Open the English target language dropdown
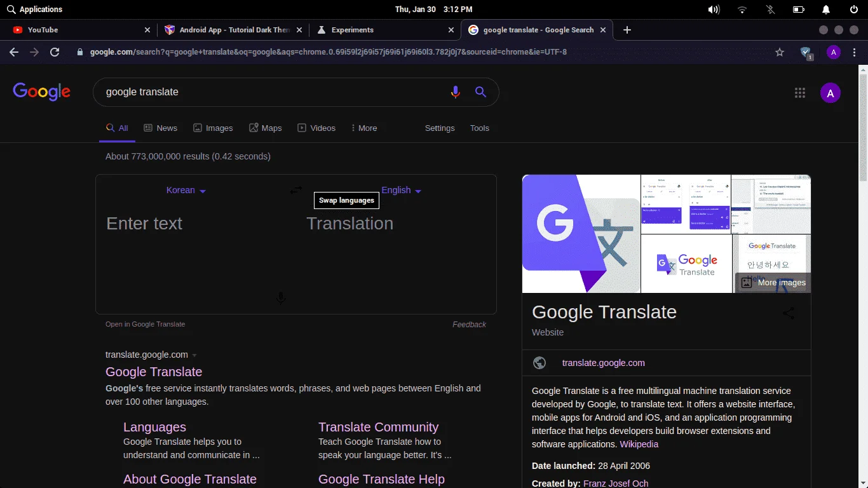 coord(401,190)
